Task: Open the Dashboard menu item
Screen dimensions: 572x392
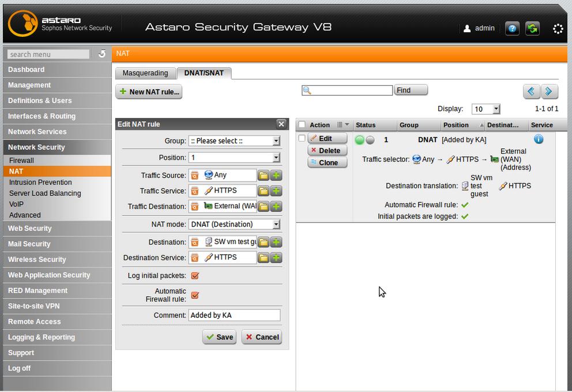Action: 57,70
